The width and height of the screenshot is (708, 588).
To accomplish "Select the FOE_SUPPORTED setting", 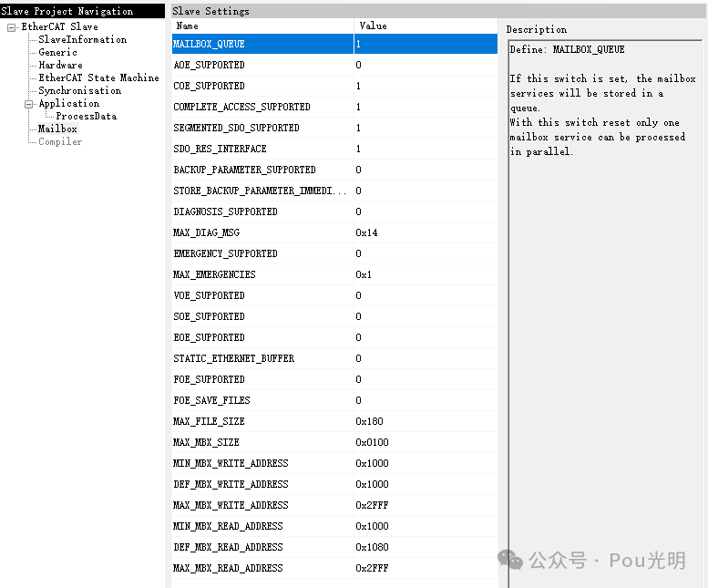I will point(334,379).
